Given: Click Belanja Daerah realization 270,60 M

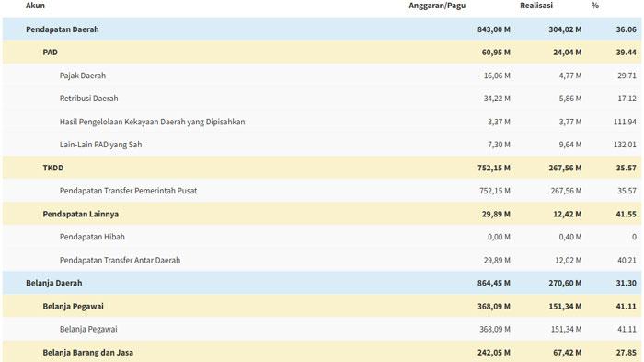Looking at the screenshot, I should point(565,283).
